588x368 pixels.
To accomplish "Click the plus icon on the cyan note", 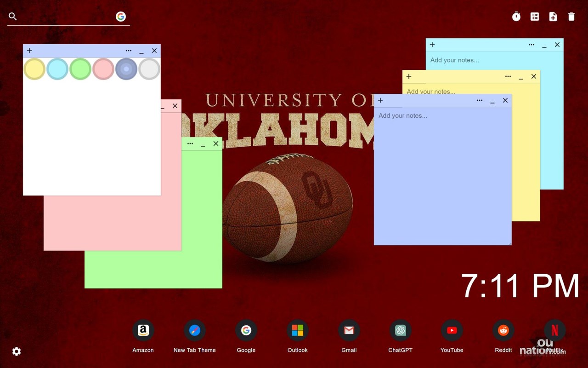I will tap(432, 45).
